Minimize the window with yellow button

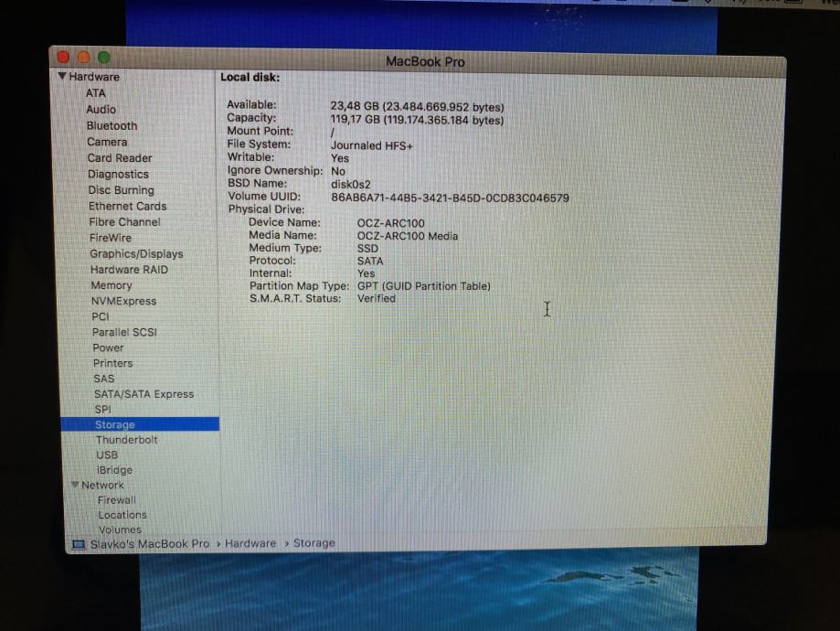point(85,58)
